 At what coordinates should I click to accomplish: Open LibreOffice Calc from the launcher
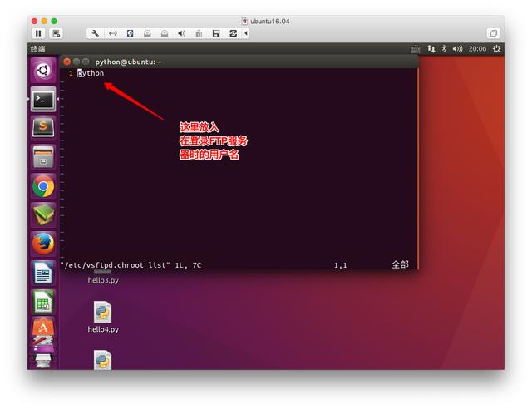43,302
